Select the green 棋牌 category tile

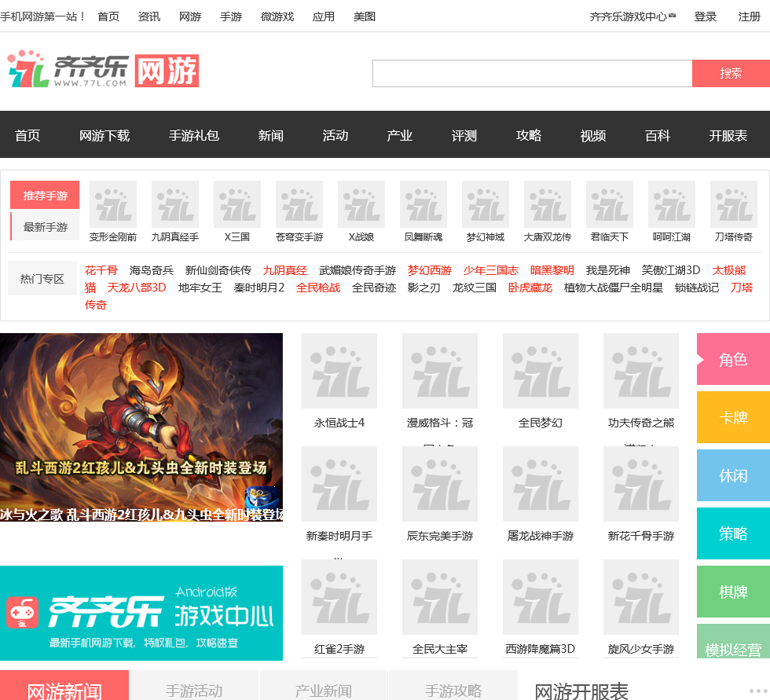(x=733, y=592)
